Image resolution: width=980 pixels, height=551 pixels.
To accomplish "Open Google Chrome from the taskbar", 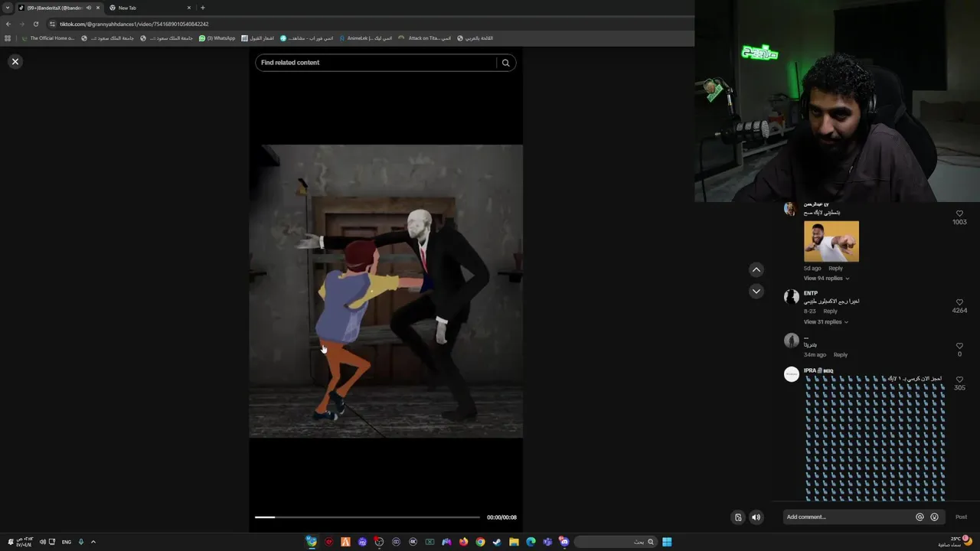I will [480, 542].
